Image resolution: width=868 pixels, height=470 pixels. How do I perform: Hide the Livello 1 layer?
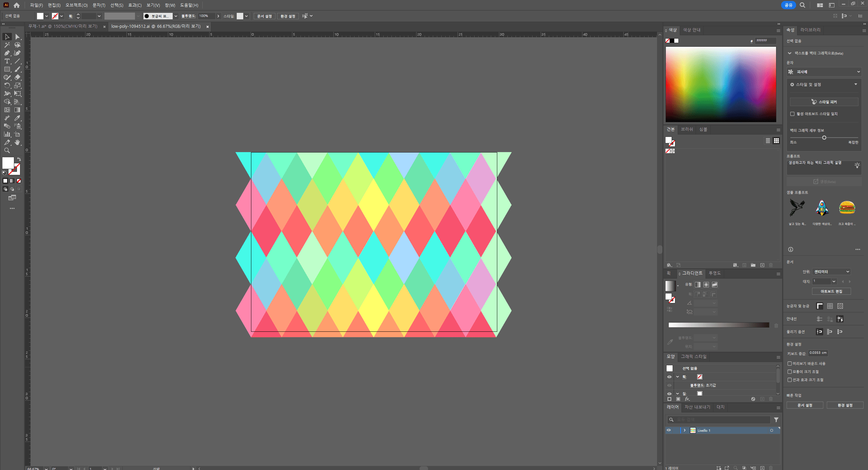pos(669,430)
